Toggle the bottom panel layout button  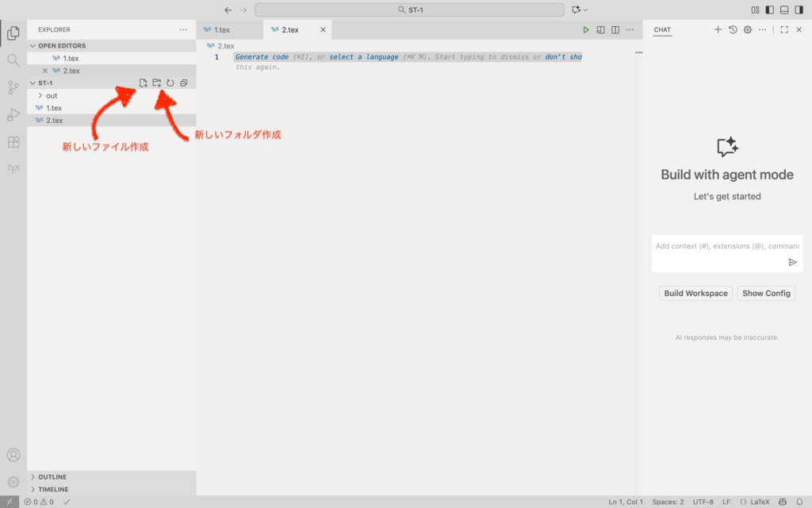(784, 10)
